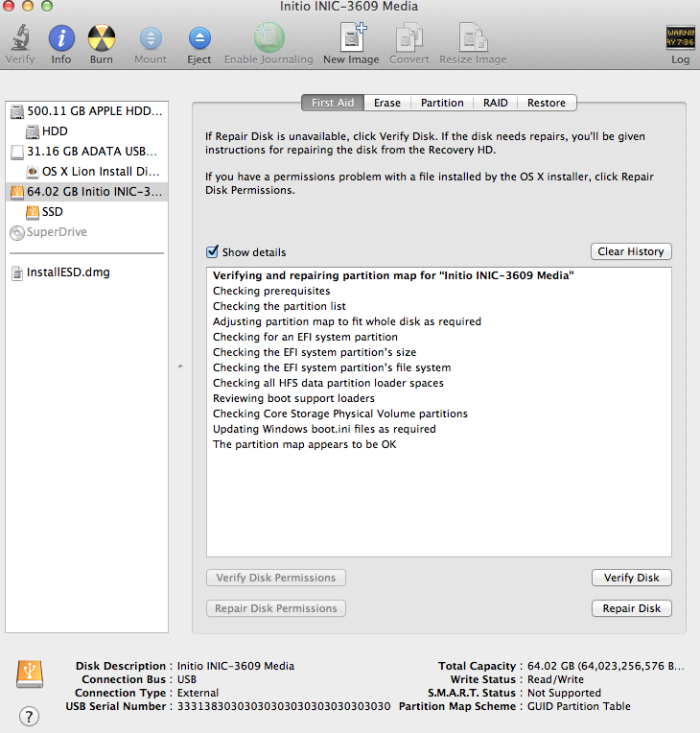Select the HDD volume
700x733 pixels.
pyautogui.click(x=87, y=131)
